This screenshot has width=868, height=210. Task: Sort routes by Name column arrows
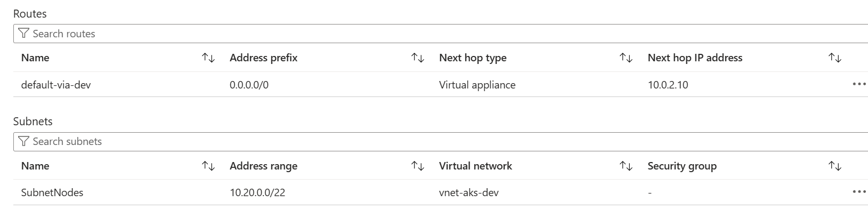point(208,58)
